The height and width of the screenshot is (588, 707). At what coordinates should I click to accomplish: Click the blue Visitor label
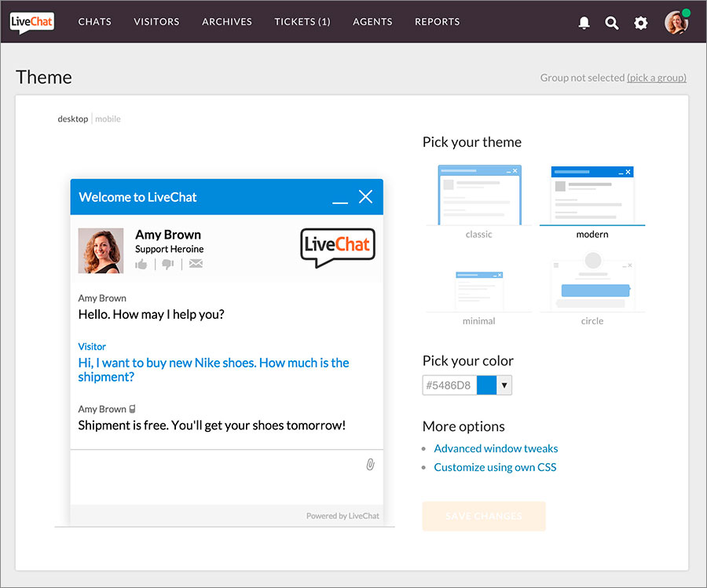pyautogui.click(x=92, y=346)
